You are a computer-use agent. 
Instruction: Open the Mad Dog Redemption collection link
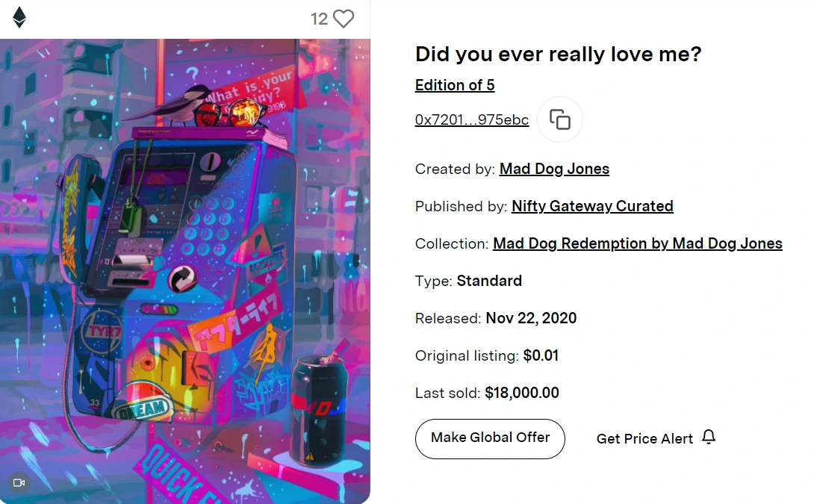pyautogui.click(x=638, y=243)
